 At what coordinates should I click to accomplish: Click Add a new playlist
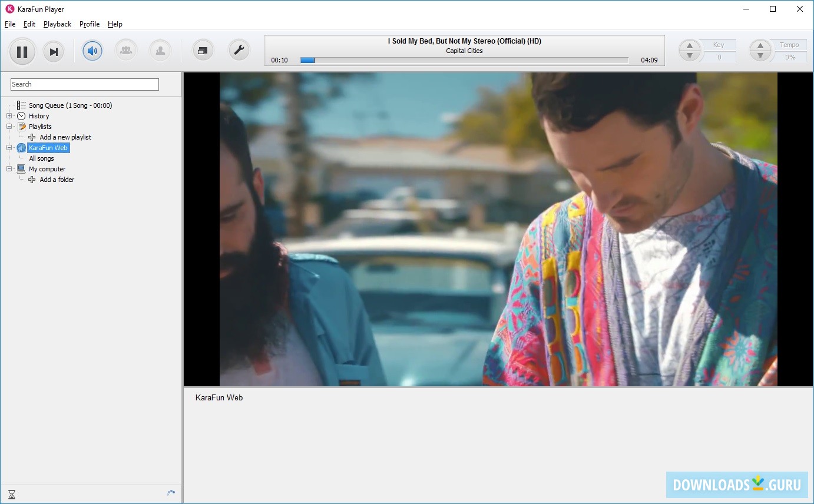tap(65, 137)
